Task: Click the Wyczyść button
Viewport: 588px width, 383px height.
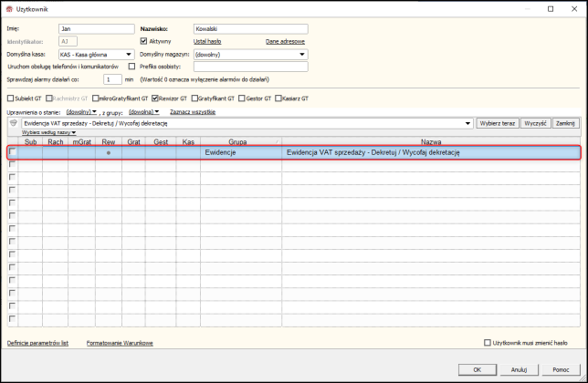Action: [x=535, y=123]
